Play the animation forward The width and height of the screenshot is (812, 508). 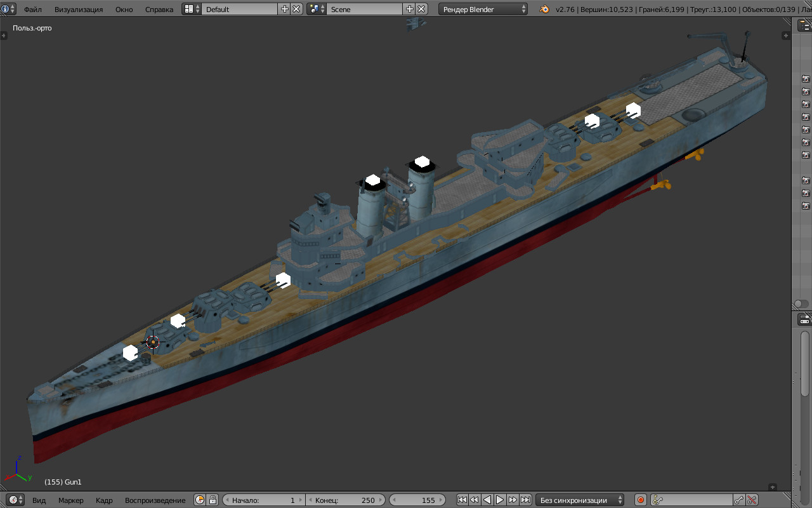(500, 500)
